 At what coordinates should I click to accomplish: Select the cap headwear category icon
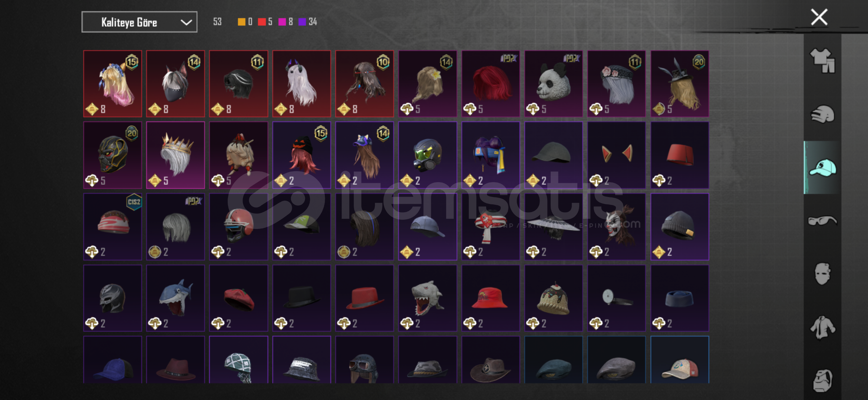[x=822, y=167]
